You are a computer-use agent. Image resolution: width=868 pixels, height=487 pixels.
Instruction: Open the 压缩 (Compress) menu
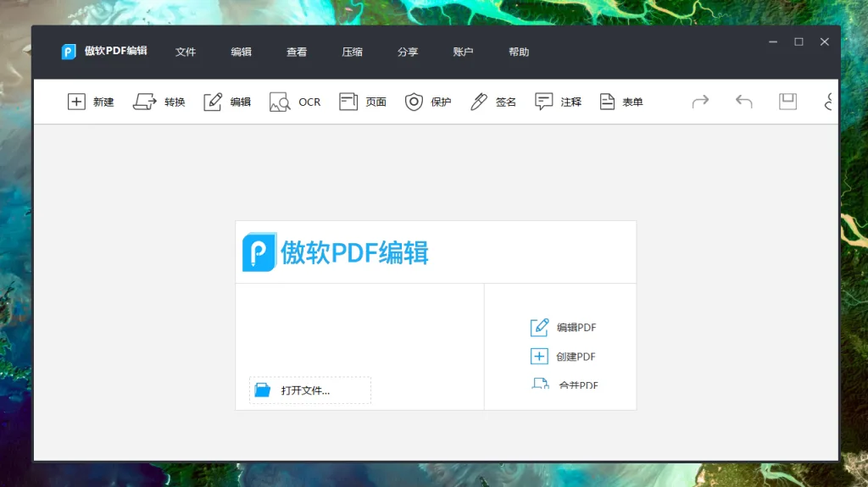tap(352, 52)
